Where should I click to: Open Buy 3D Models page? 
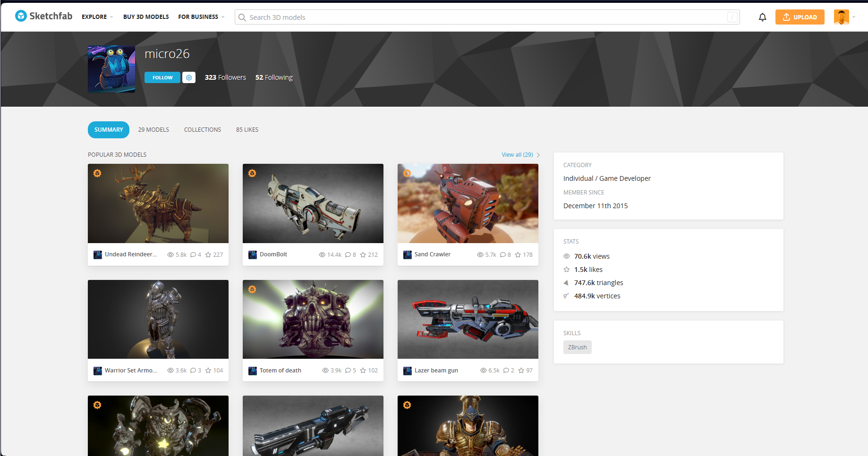click(x=146, y=17)
